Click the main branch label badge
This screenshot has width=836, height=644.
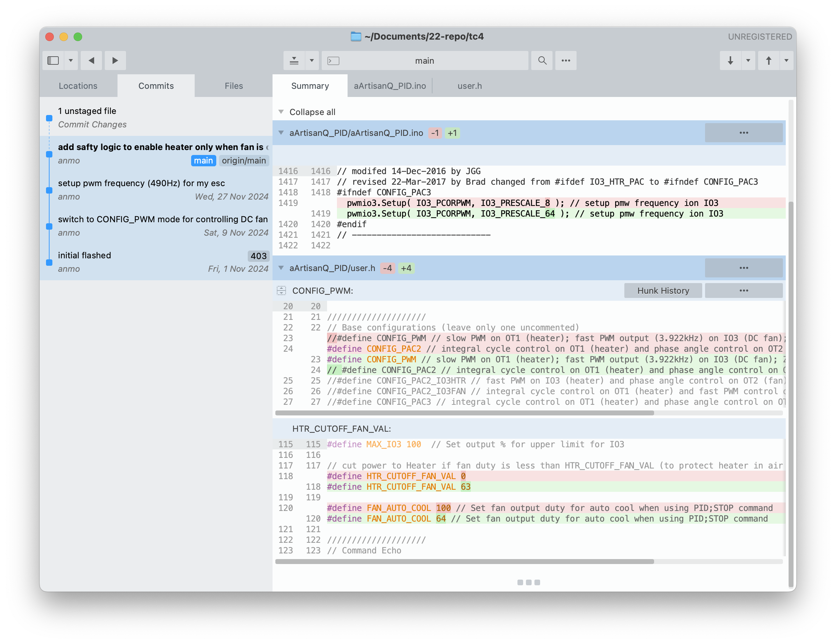[x=203, y=161]
